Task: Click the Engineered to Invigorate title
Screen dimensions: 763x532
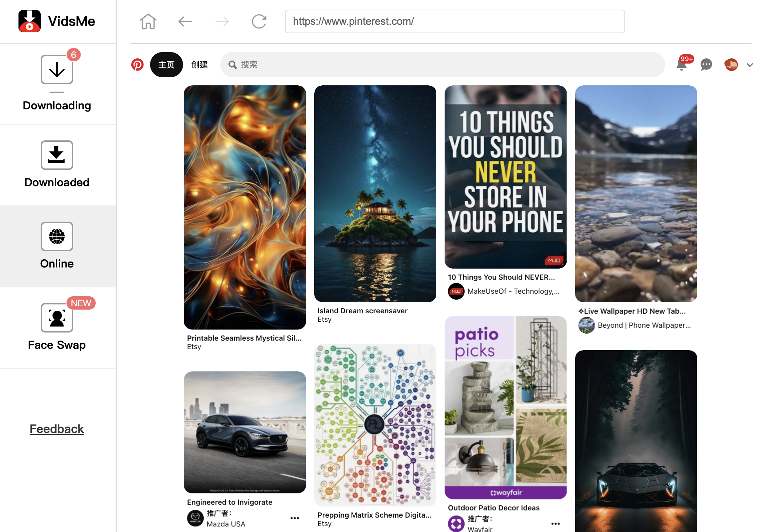Action: pyautogui.click(x=230, y=502)
